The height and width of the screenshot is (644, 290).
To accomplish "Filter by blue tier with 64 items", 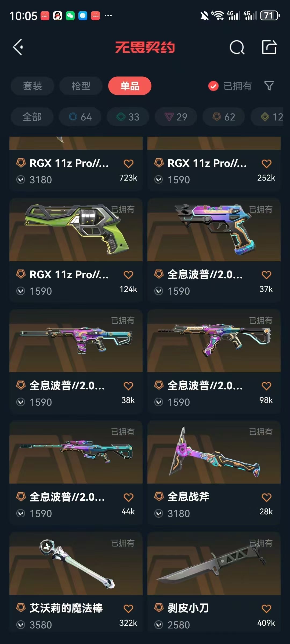I will (80, 117).
